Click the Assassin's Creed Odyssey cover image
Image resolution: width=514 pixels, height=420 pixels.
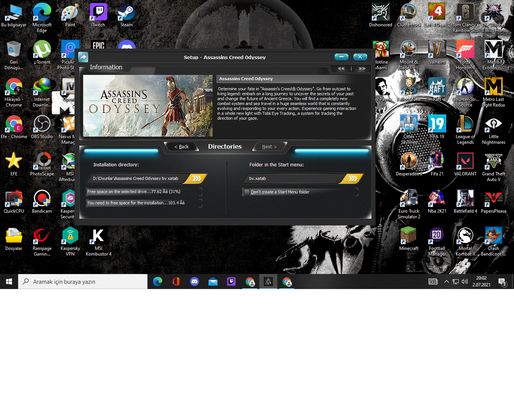point(148,106)
